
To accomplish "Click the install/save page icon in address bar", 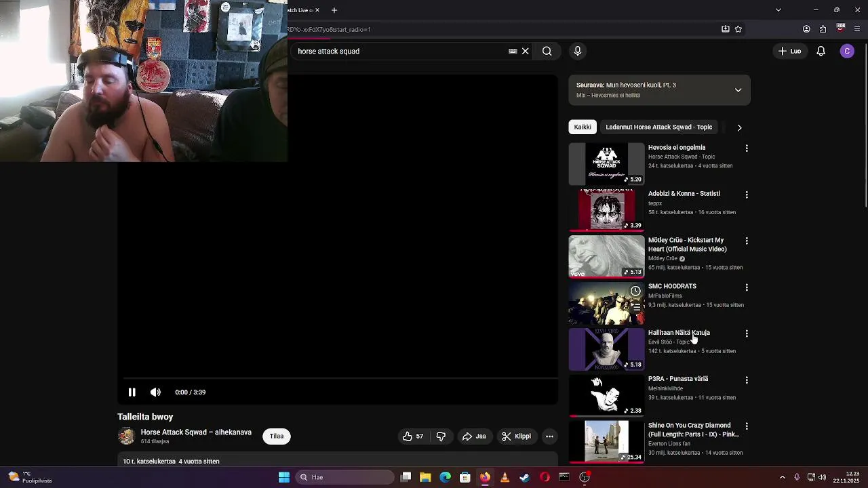I will click(x=726, y=29).
